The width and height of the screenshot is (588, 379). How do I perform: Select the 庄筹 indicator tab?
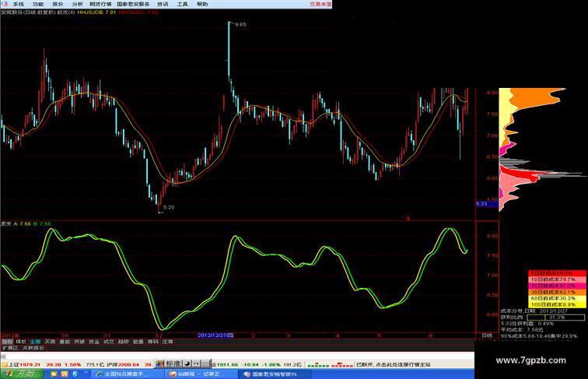tap(168, 342)
